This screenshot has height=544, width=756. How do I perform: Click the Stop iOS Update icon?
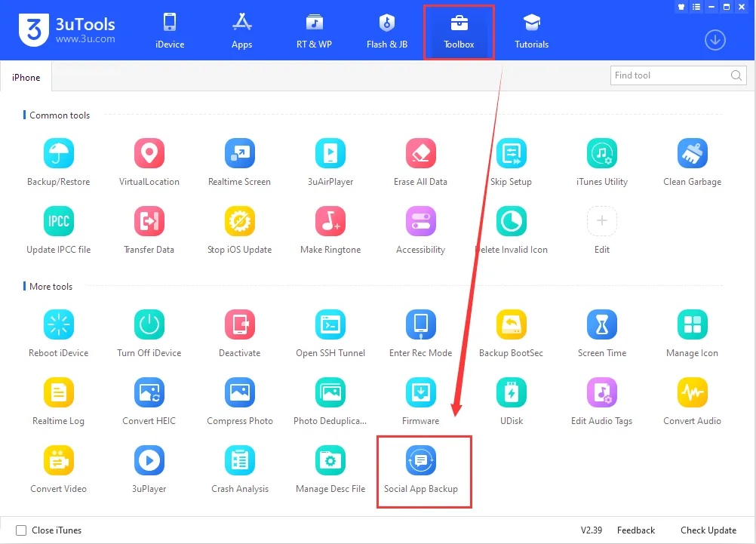240,221
